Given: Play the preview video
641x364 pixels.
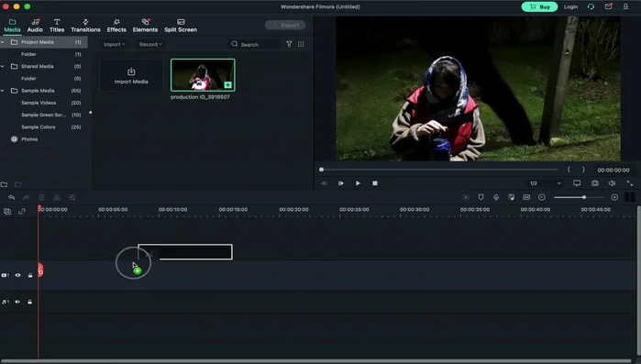Looking at the screenshot, I should [x=358, y=183].
